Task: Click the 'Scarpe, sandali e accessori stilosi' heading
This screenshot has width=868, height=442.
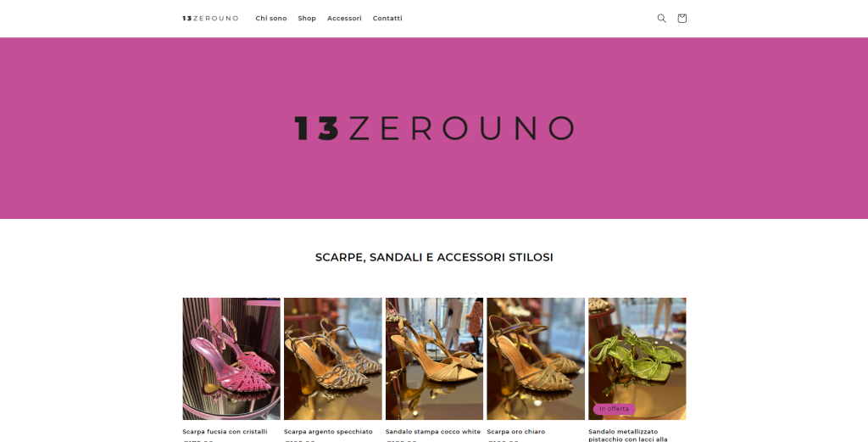Action: pyautogui.click(x=434, y=257)
